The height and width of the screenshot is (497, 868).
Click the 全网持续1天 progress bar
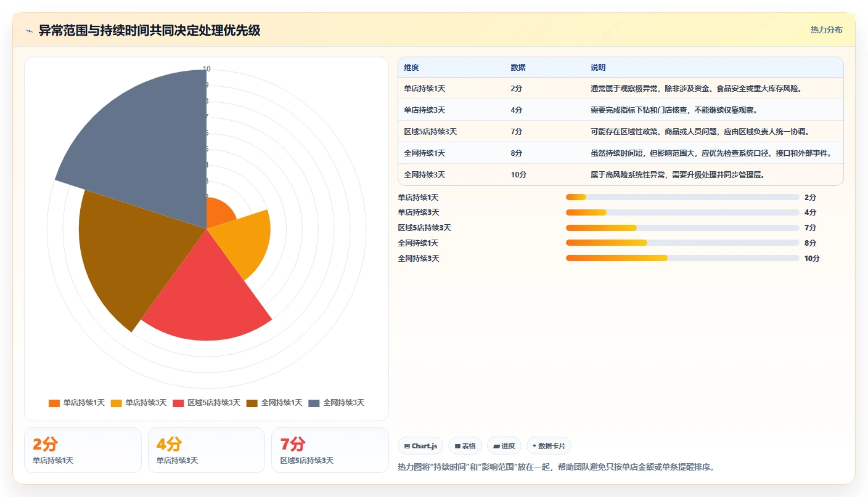[682, 243]
